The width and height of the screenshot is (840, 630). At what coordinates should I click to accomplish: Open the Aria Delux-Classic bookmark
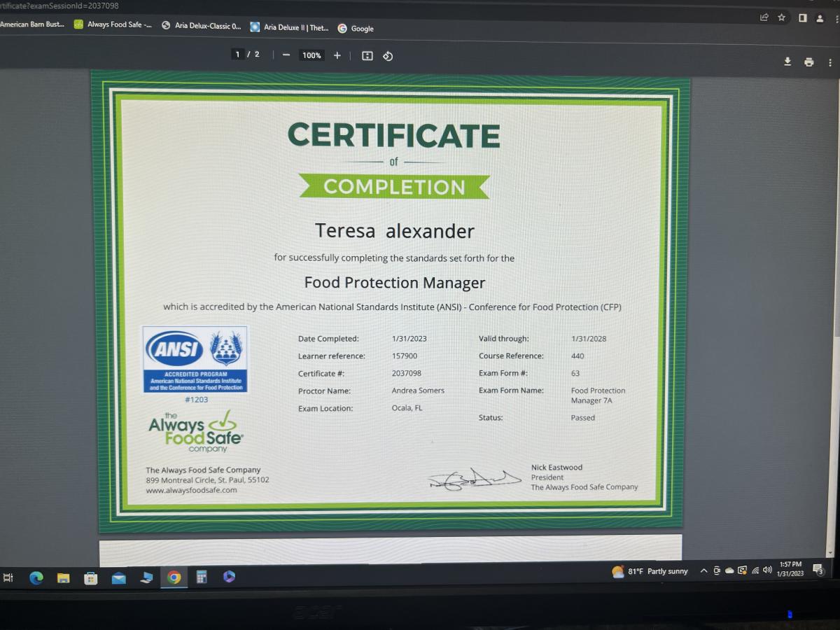pyautogui.click(x=202, y=26)
